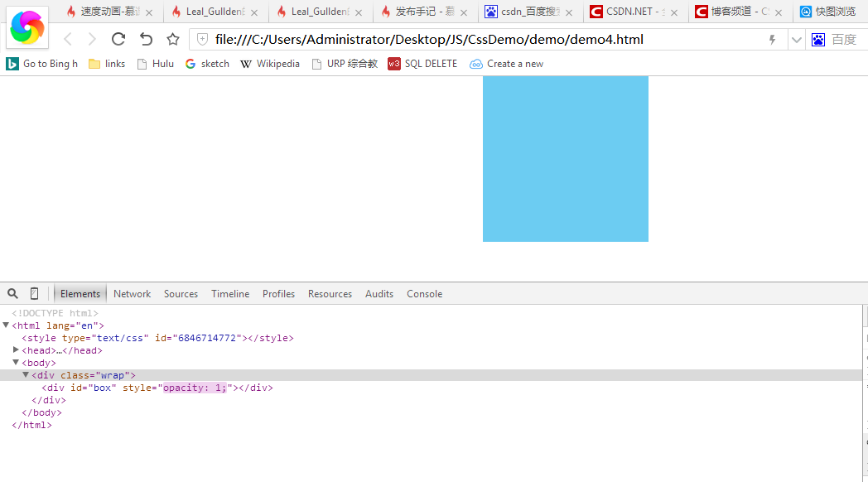
Task: Select the div id box node
Action: tap(157, 388)
